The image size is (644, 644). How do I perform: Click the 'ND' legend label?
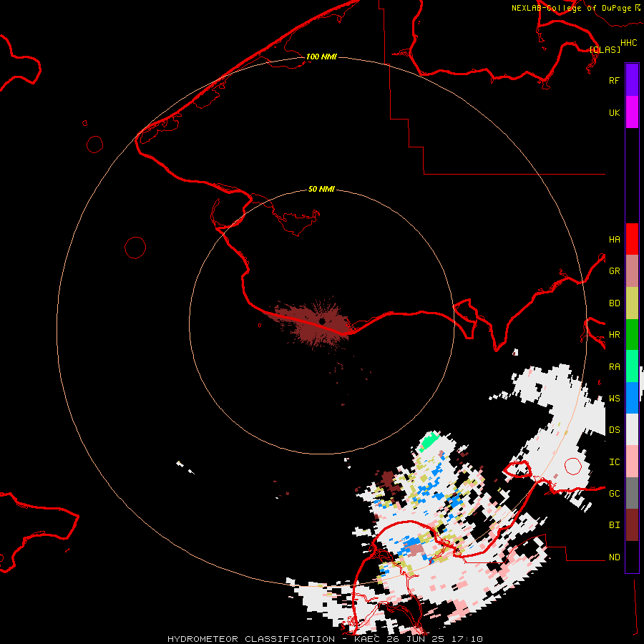tap(614, 557)
